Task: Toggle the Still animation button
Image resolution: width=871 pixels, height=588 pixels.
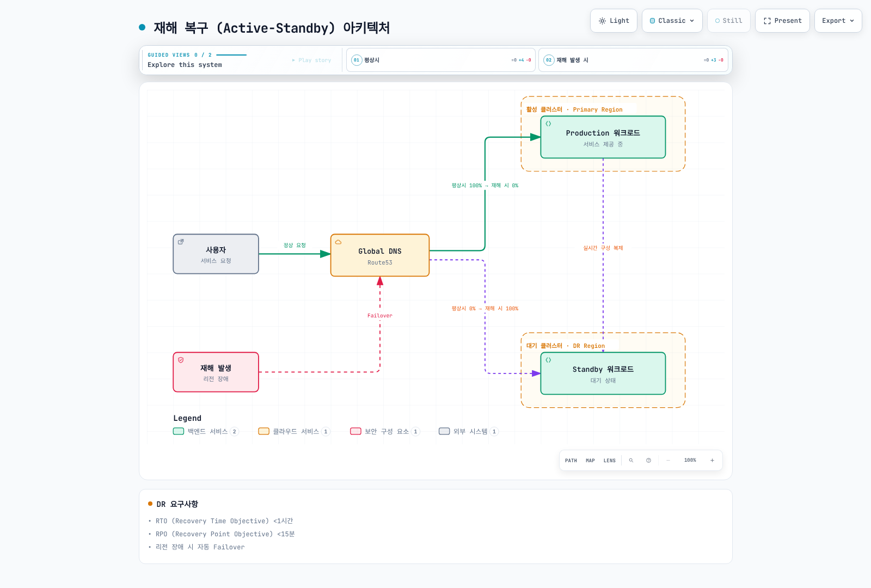Action: pos(728,21)
